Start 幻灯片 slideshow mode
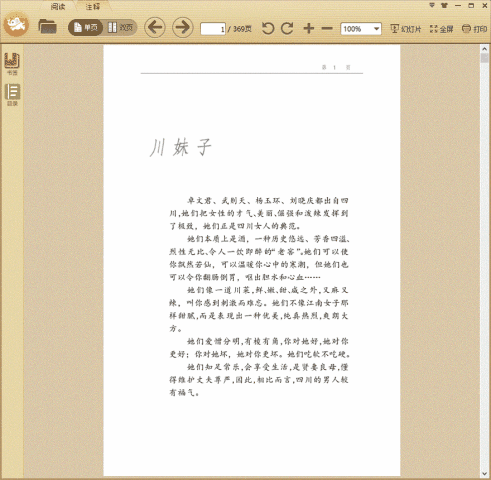 tap(406, 29)
